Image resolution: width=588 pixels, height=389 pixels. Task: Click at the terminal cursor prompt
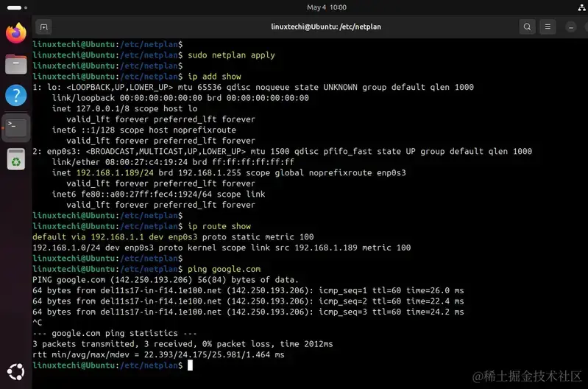tap(190, 365)
